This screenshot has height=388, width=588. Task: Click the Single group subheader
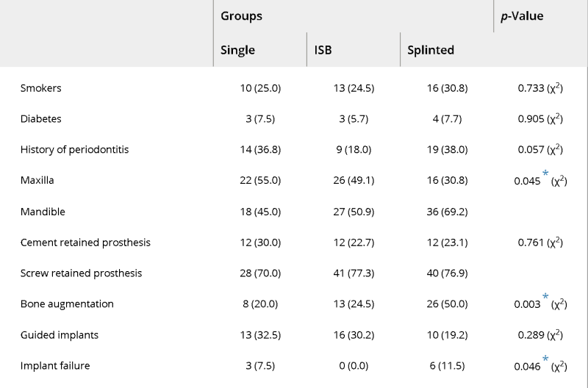[237, 50]
